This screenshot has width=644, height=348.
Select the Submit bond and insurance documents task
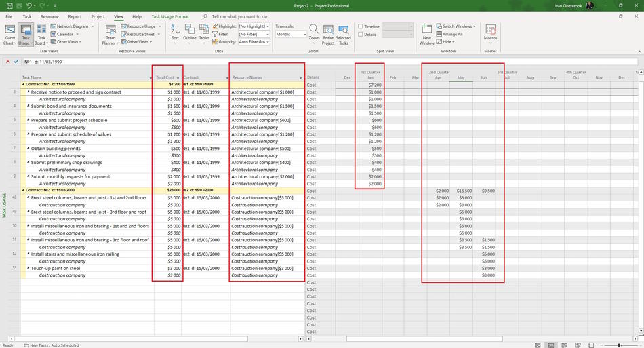(x=71, y=106)
